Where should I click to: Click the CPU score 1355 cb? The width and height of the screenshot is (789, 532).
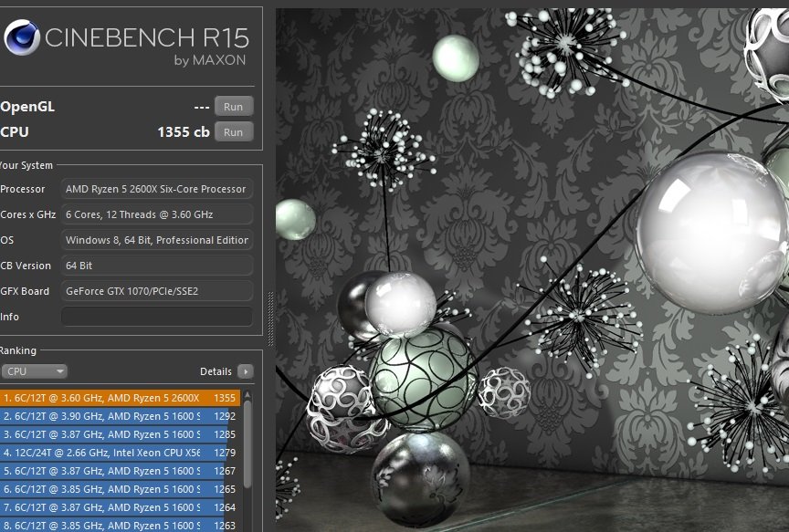(x=184, y=131)
